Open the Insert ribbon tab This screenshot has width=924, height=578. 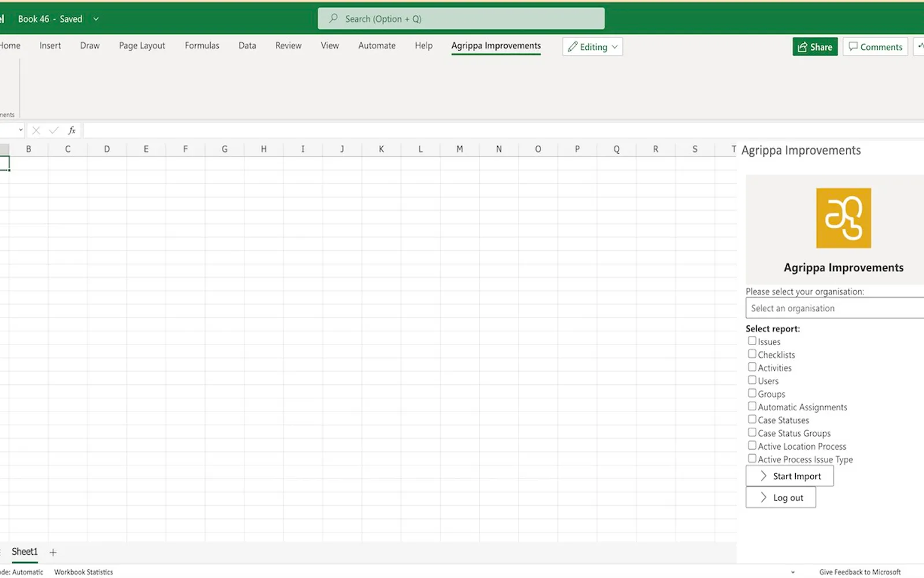(x=50, y=46)
